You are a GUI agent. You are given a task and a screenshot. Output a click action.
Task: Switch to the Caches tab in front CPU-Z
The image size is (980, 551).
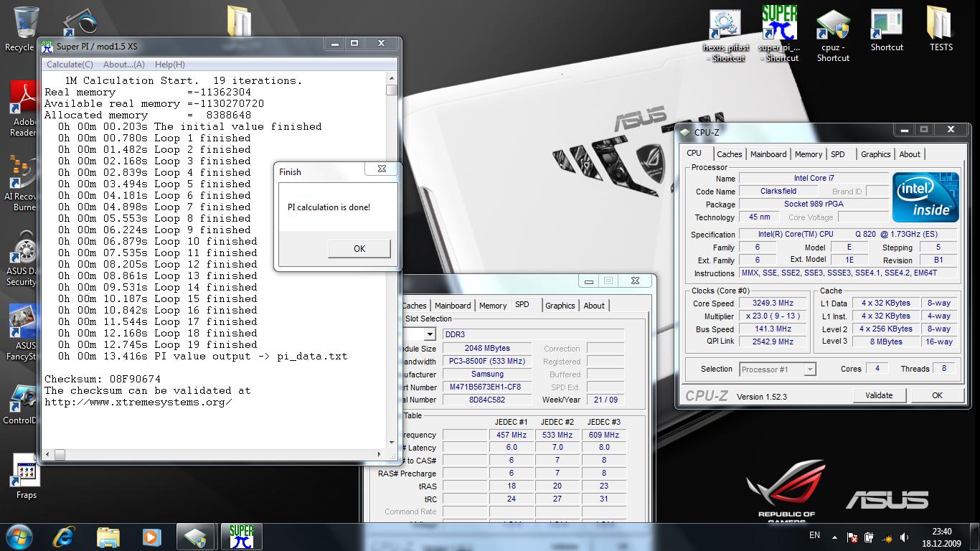coord(730,154)
